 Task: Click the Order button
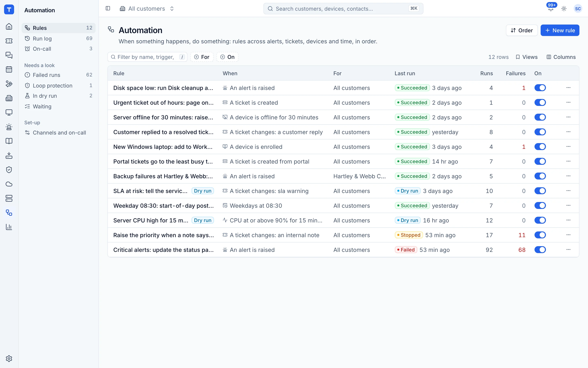pos(522,30)
